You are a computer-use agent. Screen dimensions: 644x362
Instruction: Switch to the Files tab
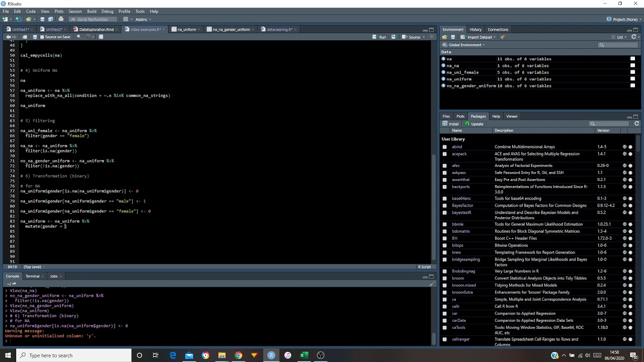pos(446,116)
